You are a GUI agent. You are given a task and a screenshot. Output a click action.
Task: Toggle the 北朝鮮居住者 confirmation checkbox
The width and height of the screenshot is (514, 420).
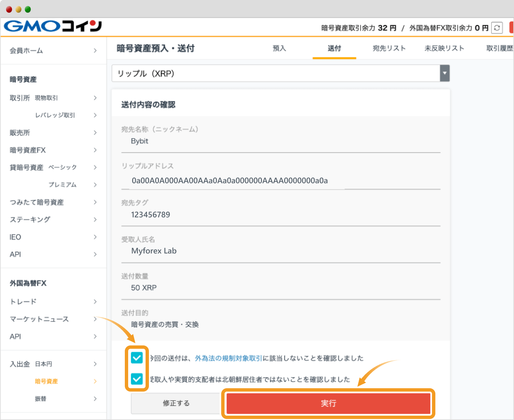(137, 379)
